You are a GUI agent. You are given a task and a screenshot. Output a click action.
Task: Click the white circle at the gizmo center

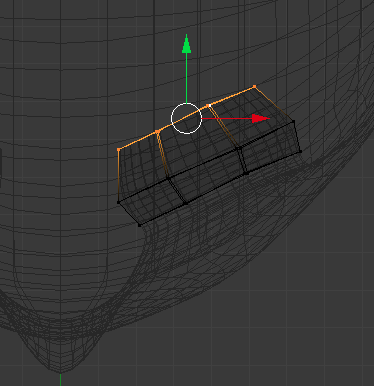(x=186, y=118)
